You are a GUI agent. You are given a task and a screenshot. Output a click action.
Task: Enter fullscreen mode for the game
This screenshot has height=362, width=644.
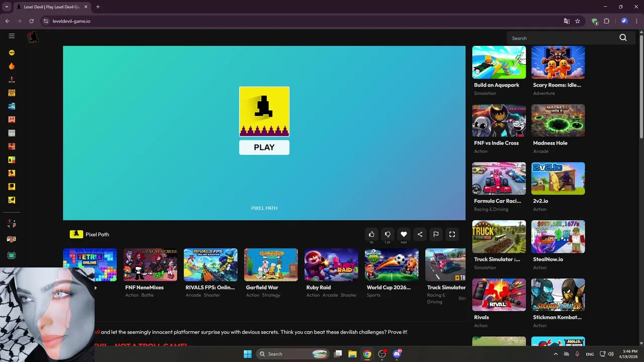(x=452, y=234)
